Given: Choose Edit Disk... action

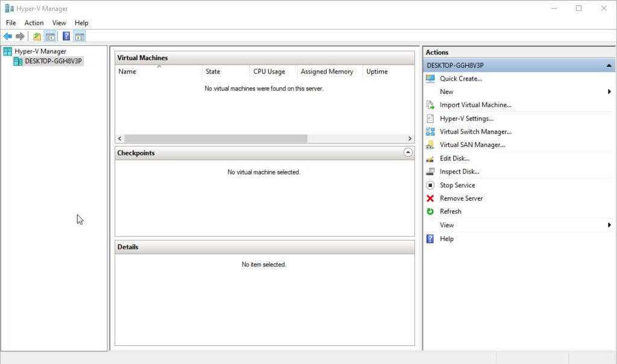Looking at the screenshot, I should coord(455,158).
